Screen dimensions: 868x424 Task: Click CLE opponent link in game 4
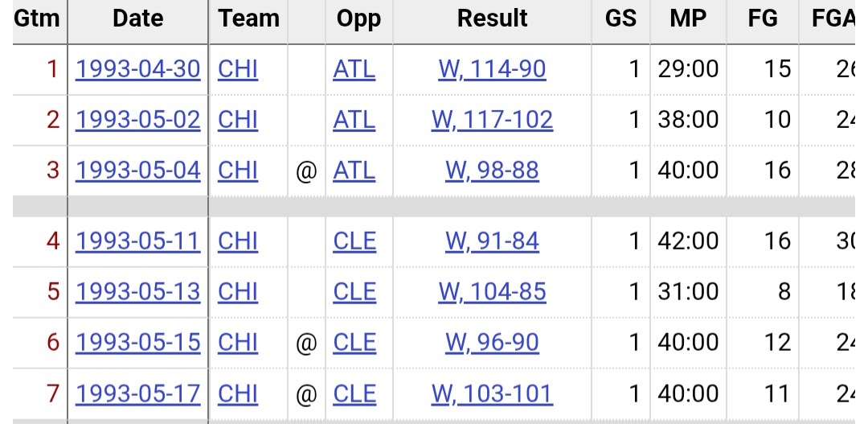pyautogui.click(x=354, y=241)
